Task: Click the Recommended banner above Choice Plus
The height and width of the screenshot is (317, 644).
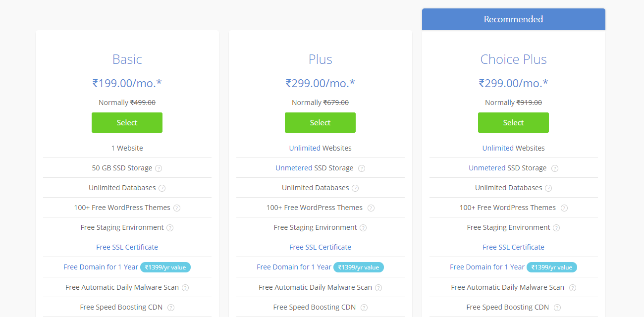Action: click(x=514, y=19)
